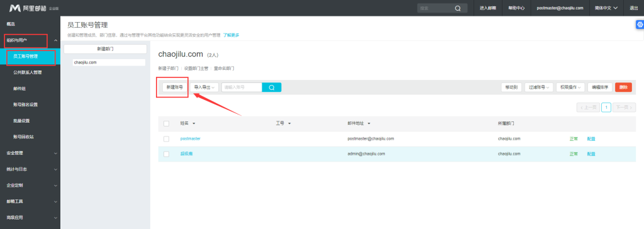Open the 导入导出 dropdown

pos(204,87)
